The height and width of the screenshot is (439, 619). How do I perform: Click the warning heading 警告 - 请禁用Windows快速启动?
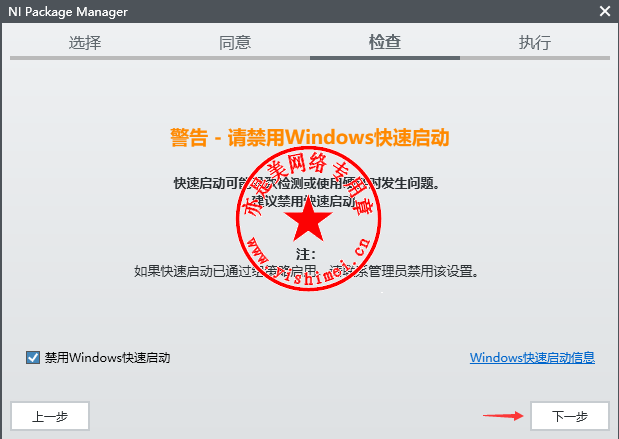click(310, 137)
